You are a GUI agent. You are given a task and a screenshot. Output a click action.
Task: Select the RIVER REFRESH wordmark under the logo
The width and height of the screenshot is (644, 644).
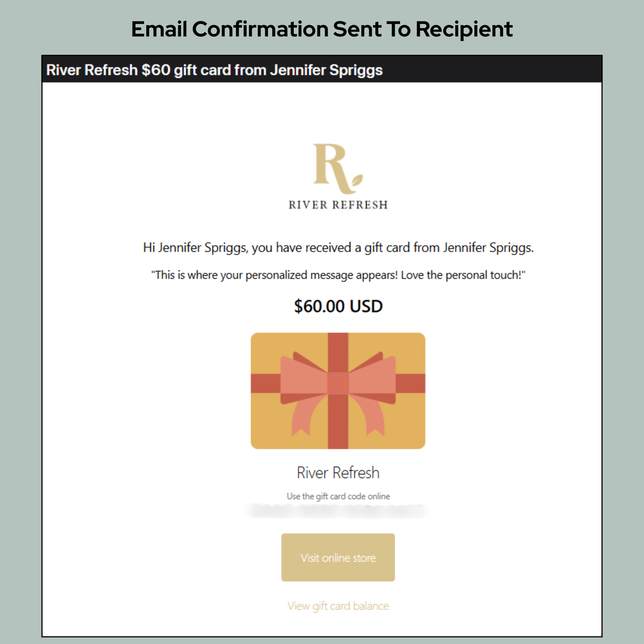tap(338, 204)
